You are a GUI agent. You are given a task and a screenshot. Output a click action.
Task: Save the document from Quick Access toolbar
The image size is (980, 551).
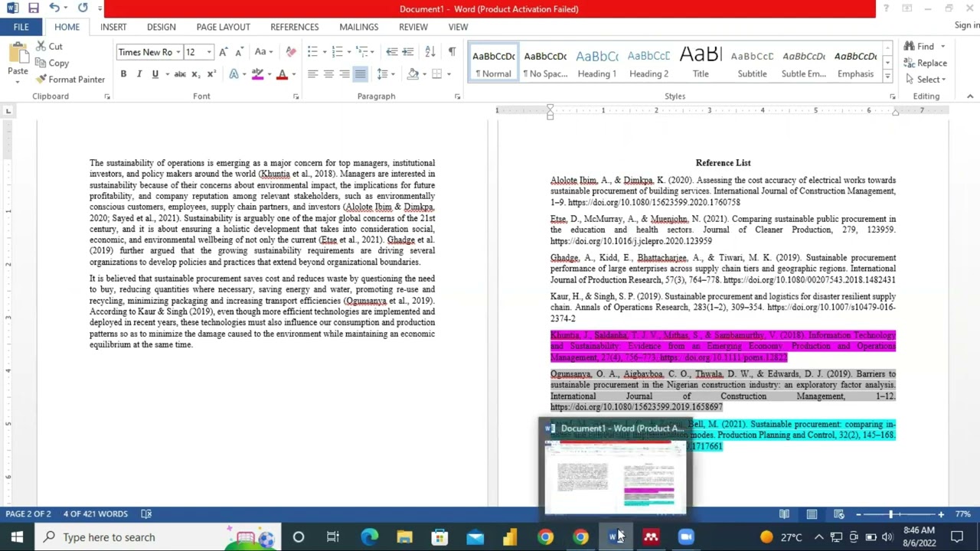pyautogui.click(x=33, y=8)
